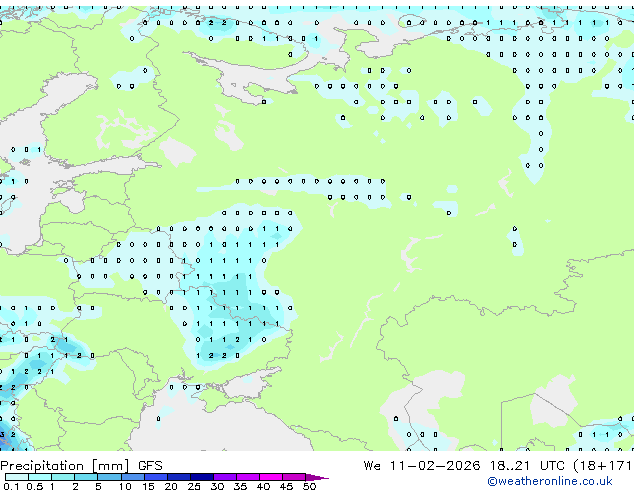Click the legend swatch between 25 and 30
634x490 pixels.
202,477
